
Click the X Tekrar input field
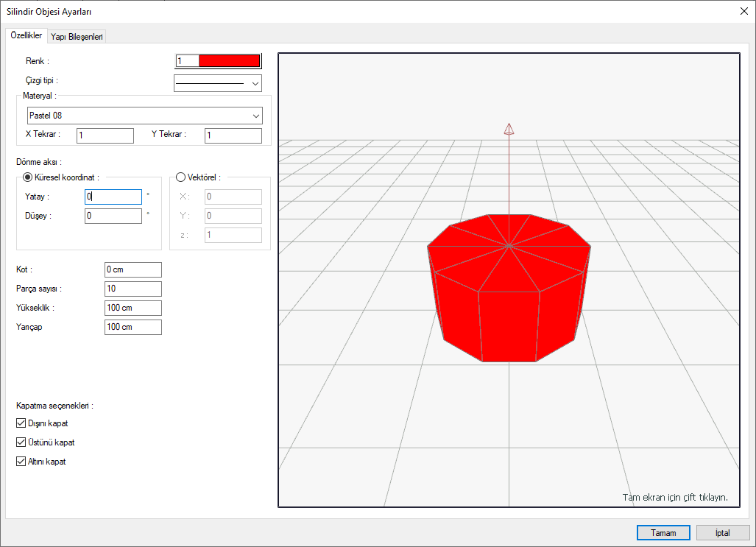105,135
